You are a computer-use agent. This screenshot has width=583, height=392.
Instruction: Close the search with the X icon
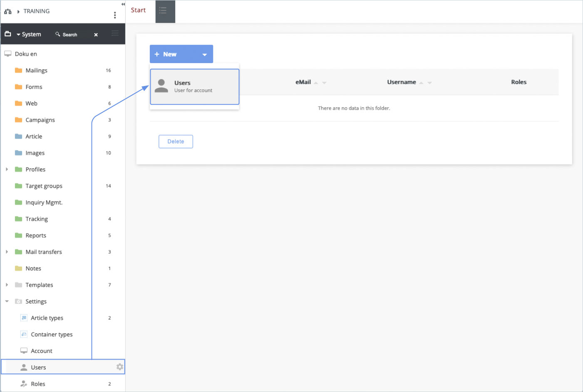coord(96,35)
